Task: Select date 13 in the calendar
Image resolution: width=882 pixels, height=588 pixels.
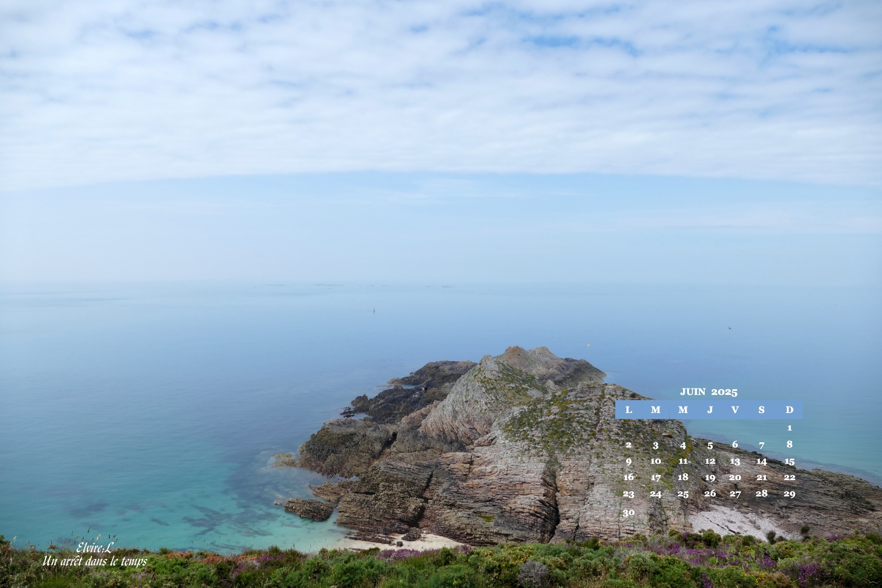Action: pyautogui.click(x=735, y=461)
